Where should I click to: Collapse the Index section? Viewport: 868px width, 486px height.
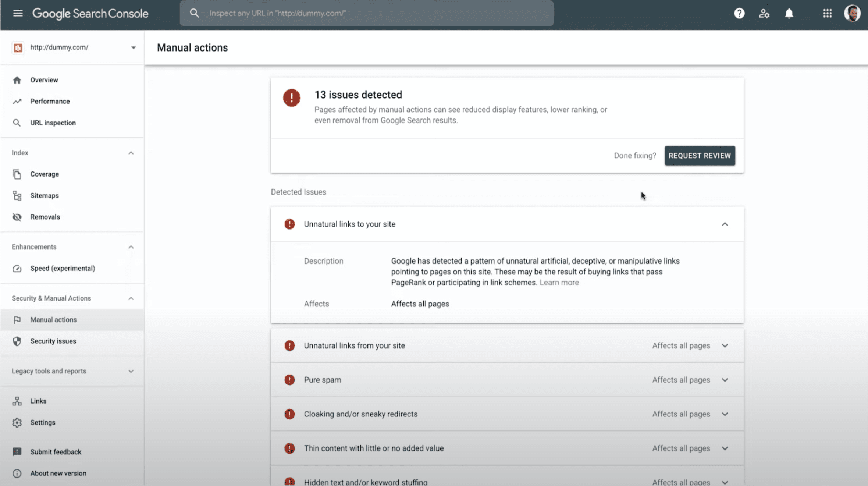(x=131, y=153)
